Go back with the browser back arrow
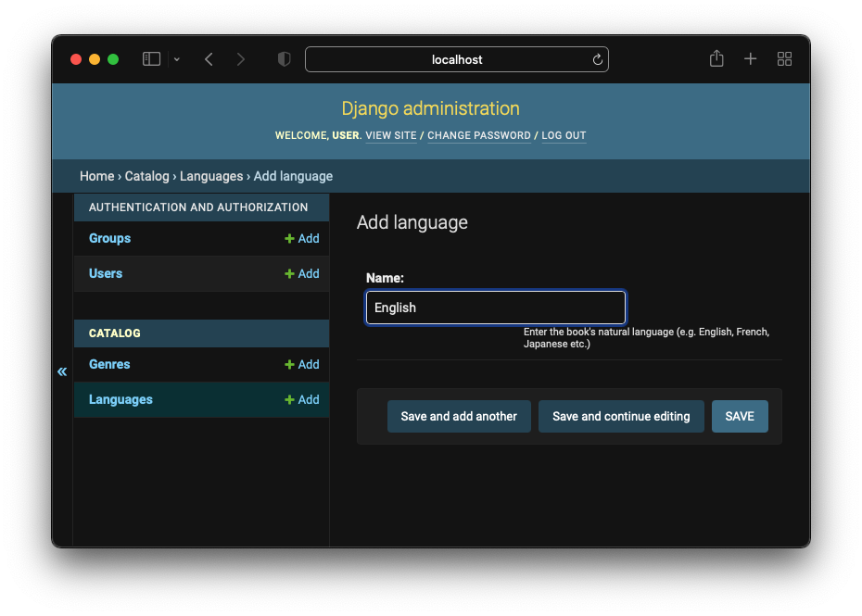 [209, 59]
